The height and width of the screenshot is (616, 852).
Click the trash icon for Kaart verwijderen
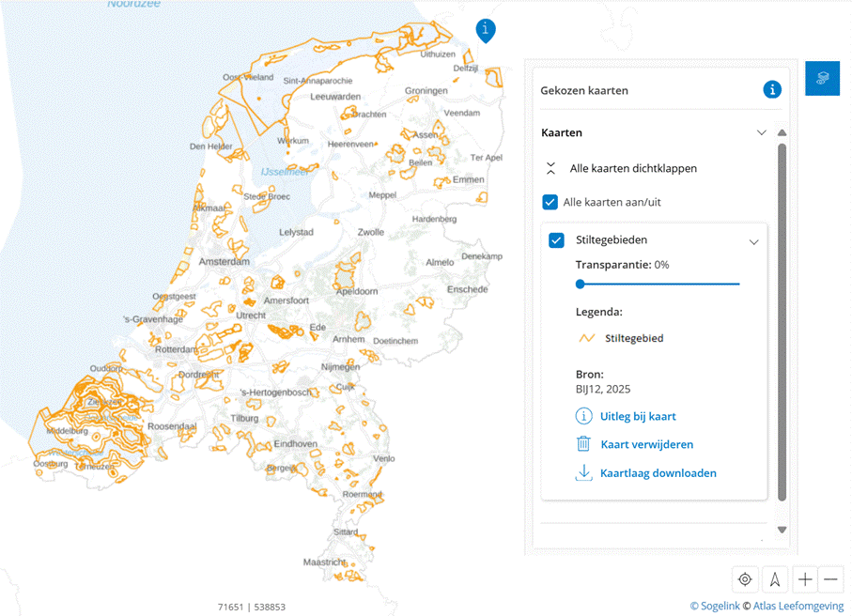583,444
